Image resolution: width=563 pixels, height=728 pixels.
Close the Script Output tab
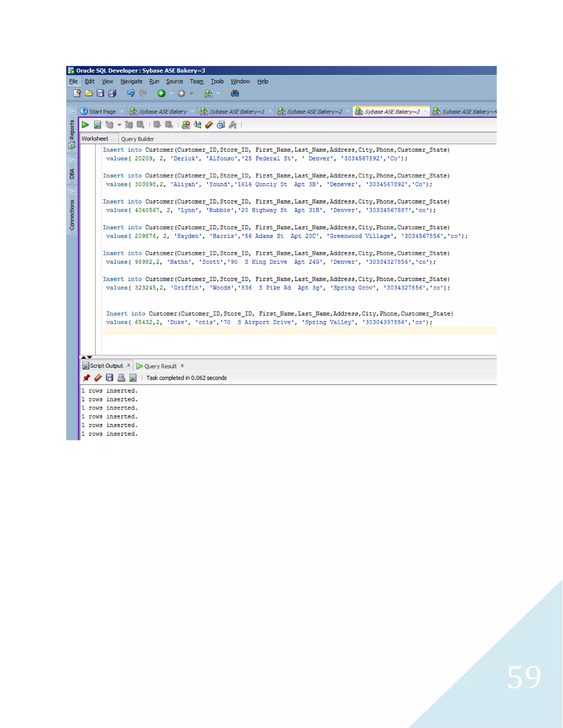(x=128, y=365)
